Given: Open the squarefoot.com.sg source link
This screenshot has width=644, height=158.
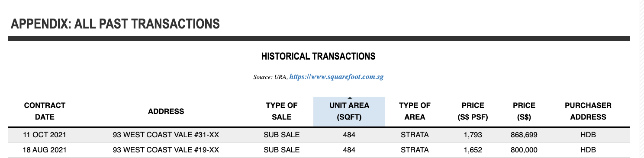Looking at the screenshot, I should 336,77.
